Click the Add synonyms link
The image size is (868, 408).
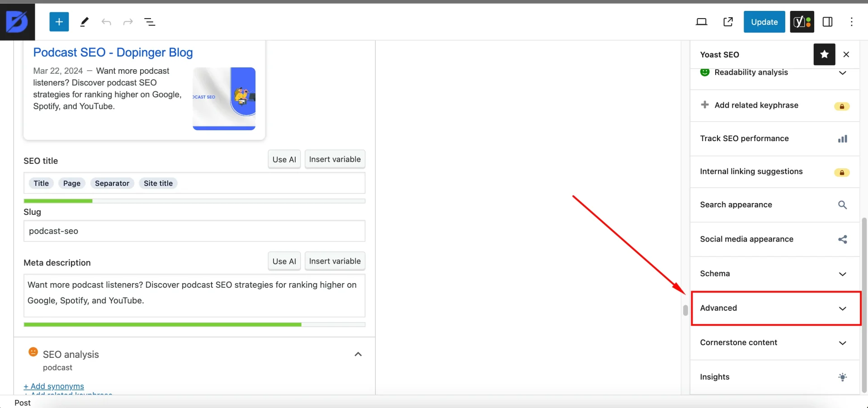(54, 386)
